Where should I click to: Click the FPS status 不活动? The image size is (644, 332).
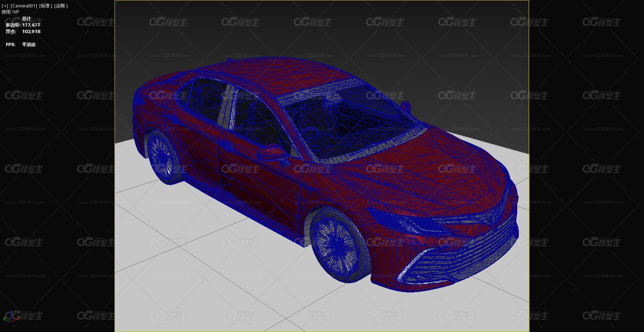click(29, 44)
